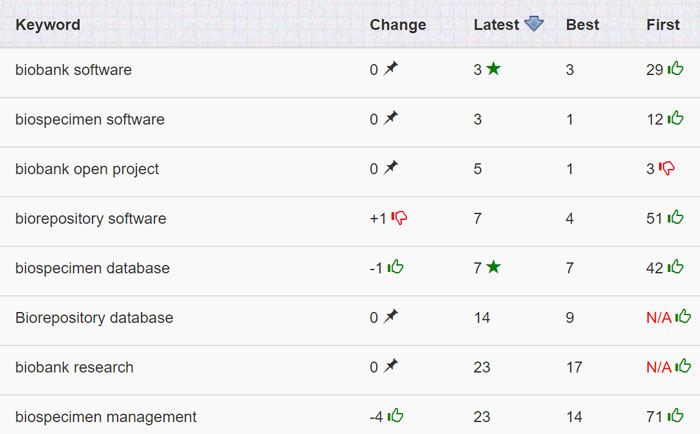Select the biobank research keyword row

point(74,367)
